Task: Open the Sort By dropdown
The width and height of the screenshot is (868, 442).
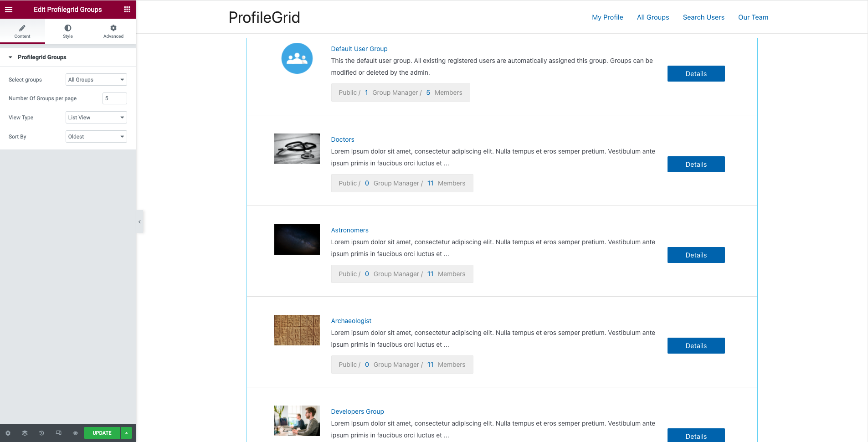Action: [96, 137]
